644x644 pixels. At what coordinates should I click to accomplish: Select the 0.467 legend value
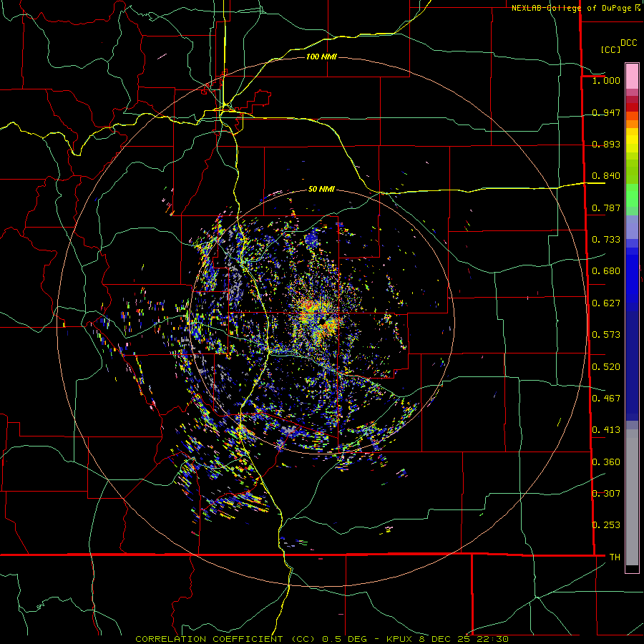click(x=606, y=399)
